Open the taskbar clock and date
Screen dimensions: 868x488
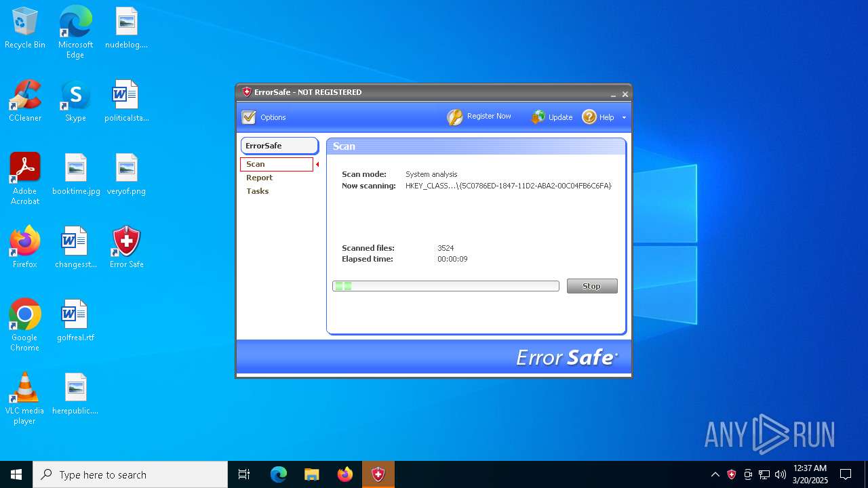(x=810, y=474)
